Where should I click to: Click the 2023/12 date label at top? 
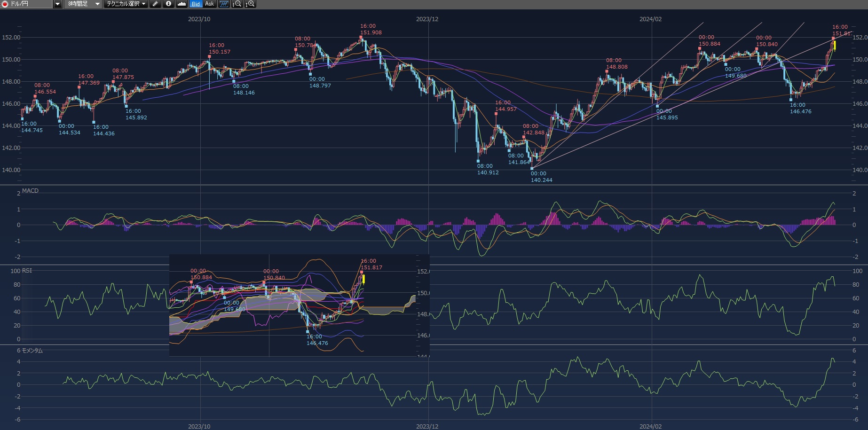point(427,19)
